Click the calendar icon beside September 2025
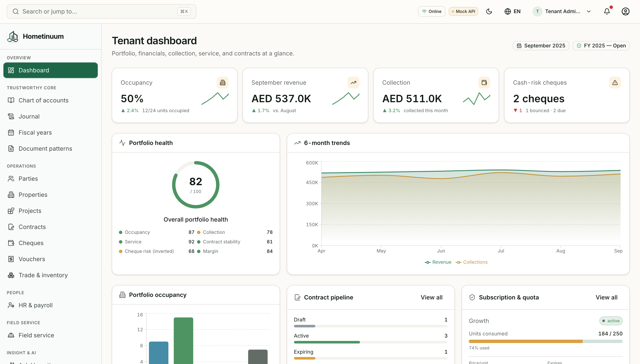 pos(519,46)
